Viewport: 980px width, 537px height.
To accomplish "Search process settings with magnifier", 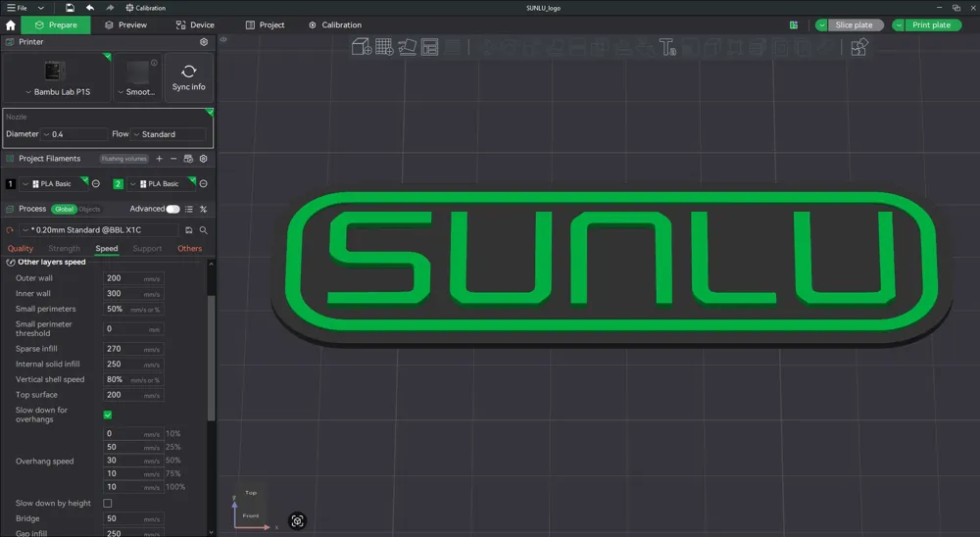I will [203, 230].
